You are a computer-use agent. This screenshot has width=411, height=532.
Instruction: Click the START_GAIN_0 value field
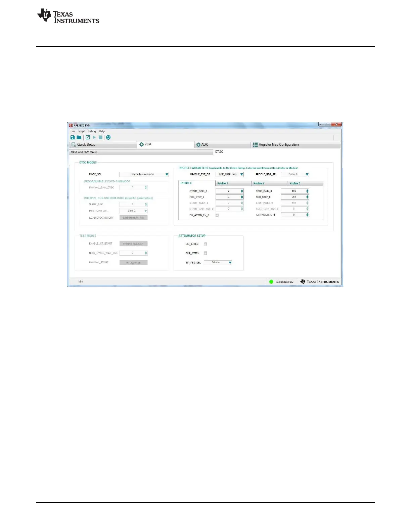(x=228, y=191)
